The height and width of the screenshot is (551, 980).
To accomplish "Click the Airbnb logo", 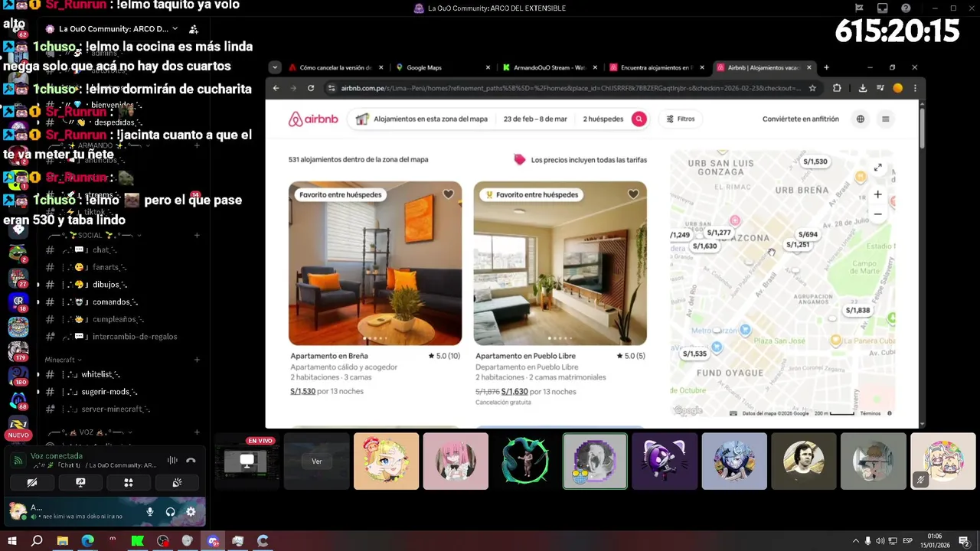I will click(312, 119).
